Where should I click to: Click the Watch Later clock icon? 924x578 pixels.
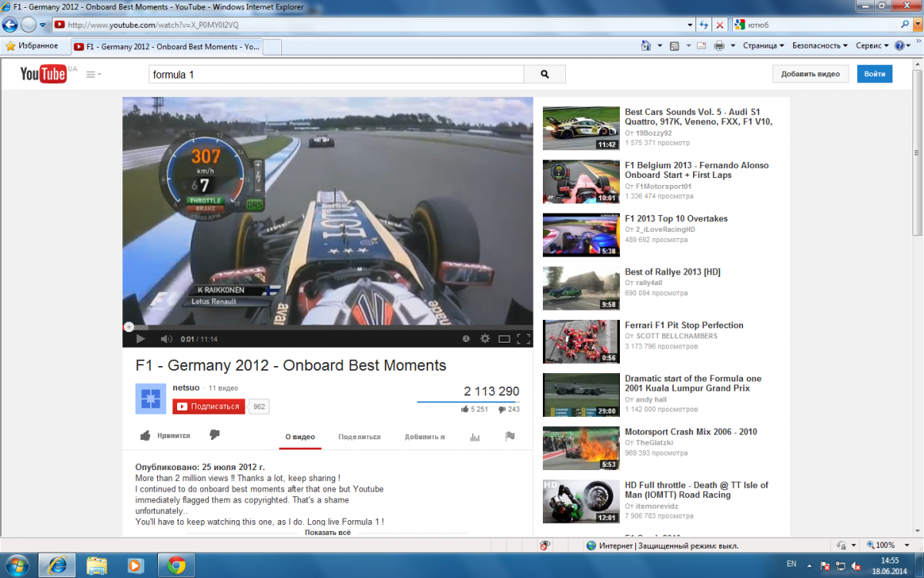pos(466,338)
